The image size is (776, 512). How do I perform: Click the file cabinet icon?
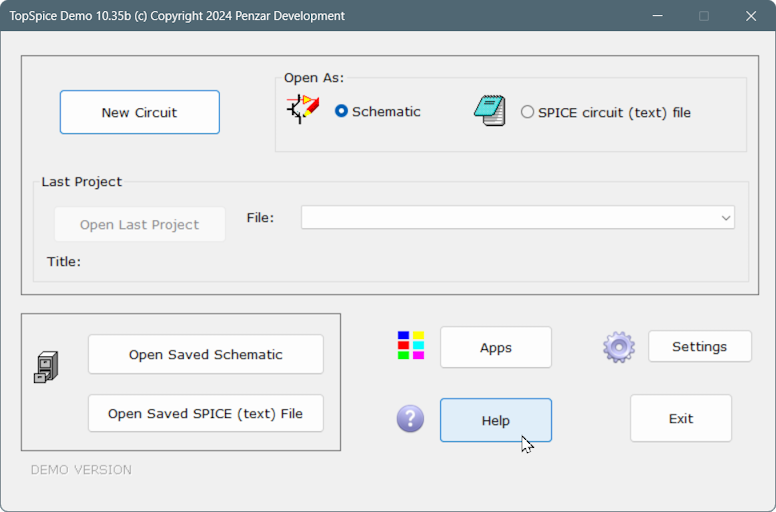click(46, 367)
